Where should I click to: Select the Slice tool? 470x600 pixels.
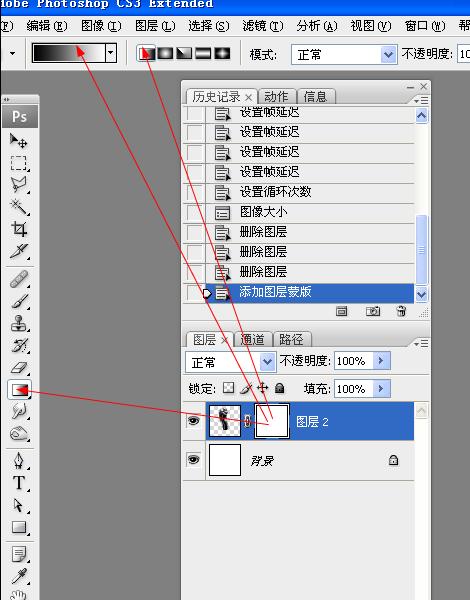tap(18, 251)
